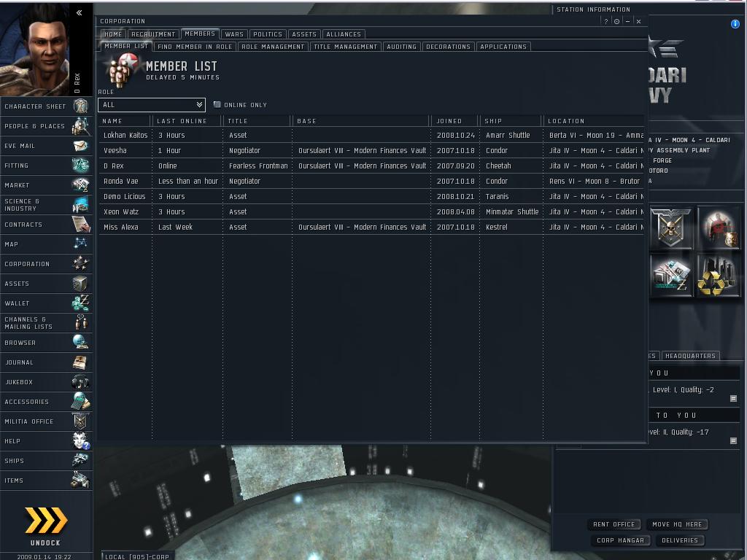The height and width of the screenshot is (560, 747).
Task: Open the Headquarters tab in station panel
Action: (690, 356)
